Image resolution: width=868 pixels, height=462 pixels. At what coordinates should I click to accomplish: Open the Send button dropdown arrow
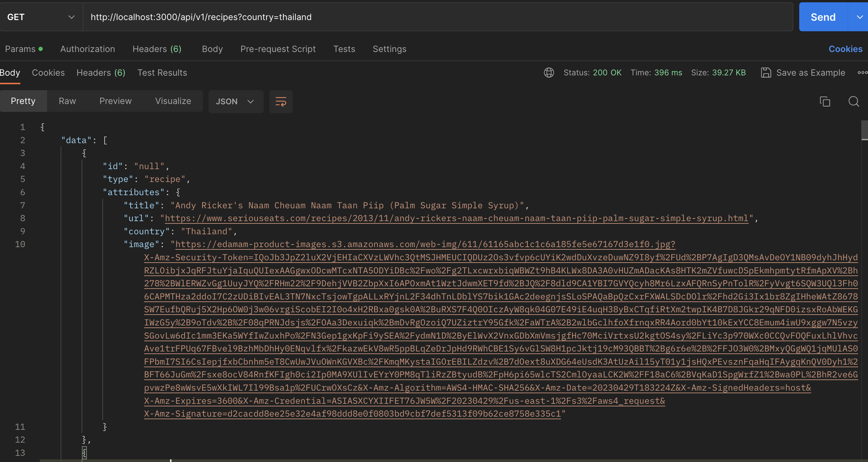tap(859, 17)
